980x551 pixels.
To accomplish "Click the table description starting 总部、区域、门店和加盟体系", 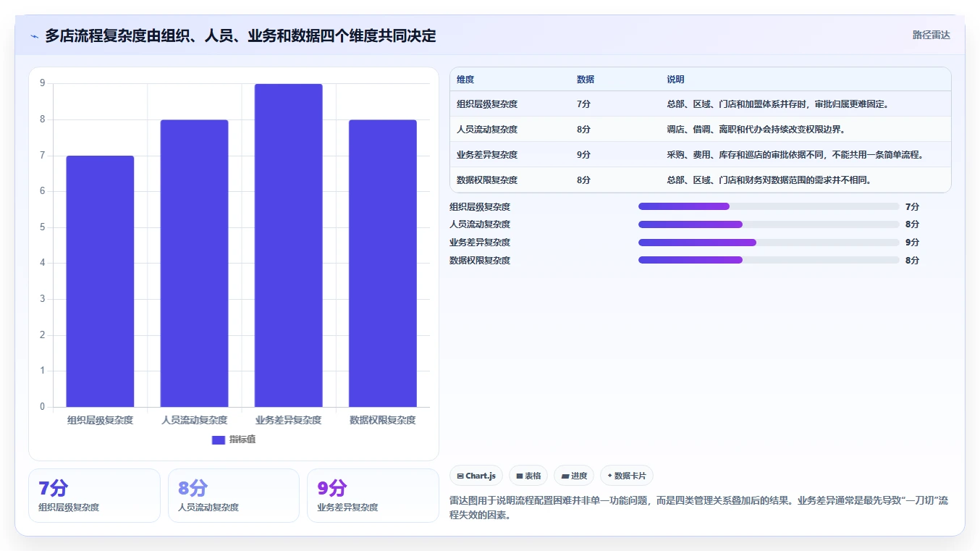I will pyautogui.click(x=778, y=104).
